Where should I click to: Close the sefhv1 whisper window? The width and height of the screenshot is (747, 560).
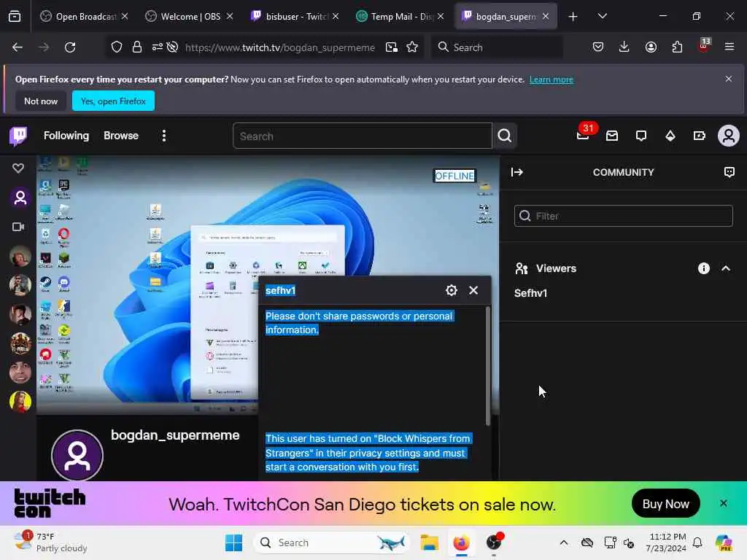point(473,290)
